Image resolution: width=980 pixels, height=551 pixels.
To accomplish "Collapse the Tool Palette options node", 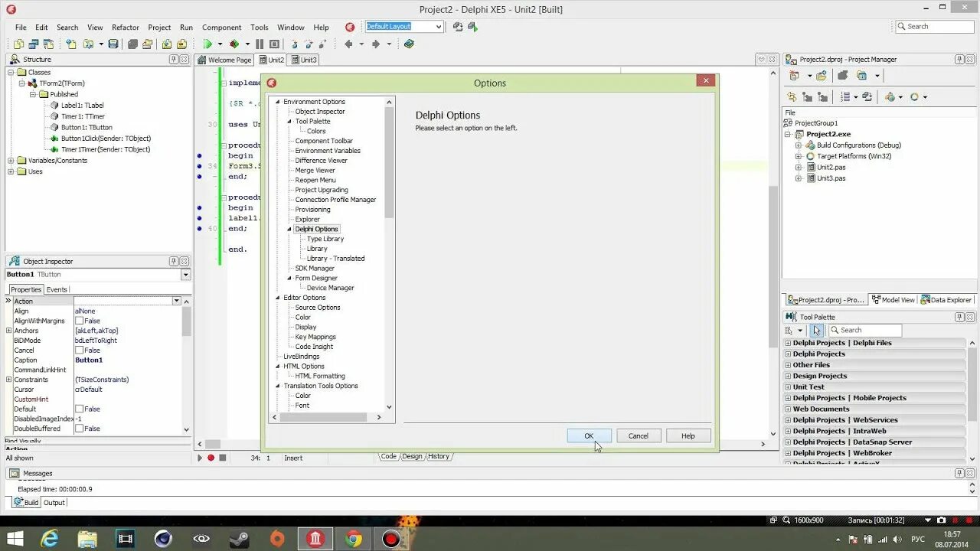I will pos(290,122).
